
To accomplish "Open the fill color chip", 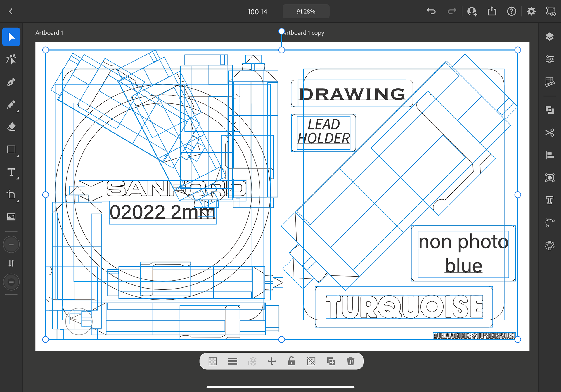I will click(x=11, y=244).
